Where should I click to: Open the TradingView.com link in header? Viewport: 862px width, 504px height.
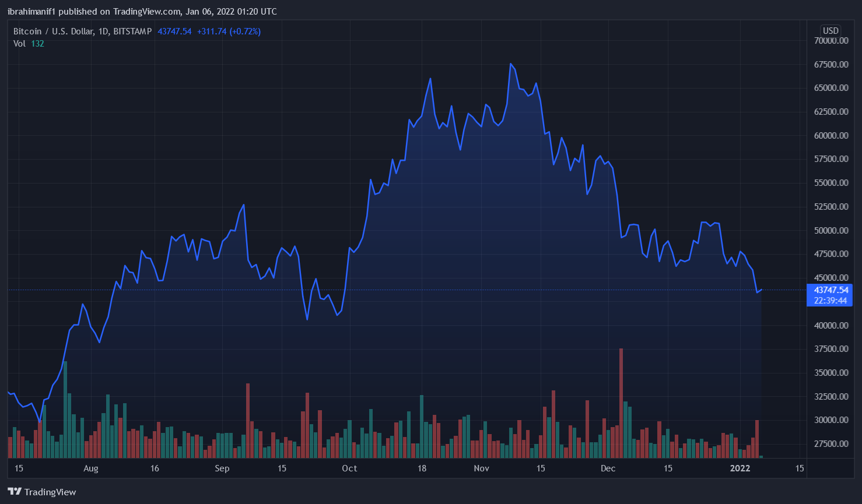click(146, 12)
